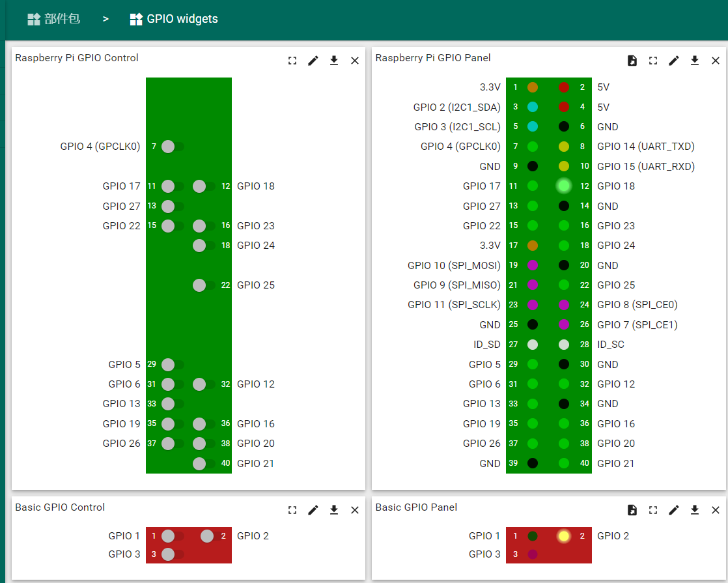Click GPIO 3 LED in Basic GPIO Panel
Image resolution: width=728 pixels, height=583 pixels.
pyautogui.click(x=533, y=554)
